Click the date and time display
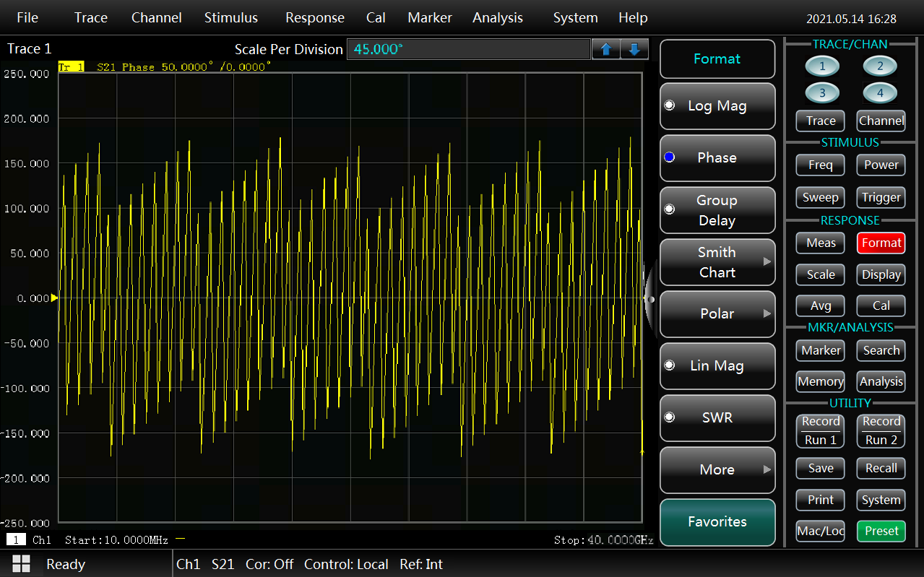 pos(851,19)
